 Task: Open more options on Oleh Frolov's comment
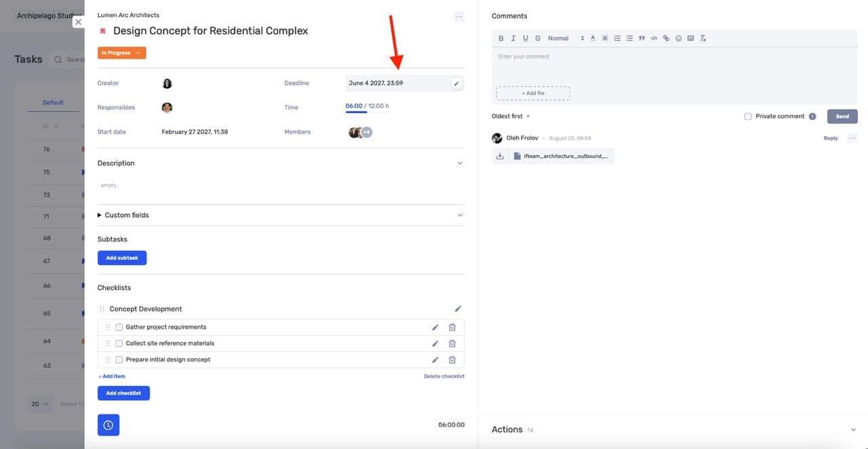[x=852, y=138]
